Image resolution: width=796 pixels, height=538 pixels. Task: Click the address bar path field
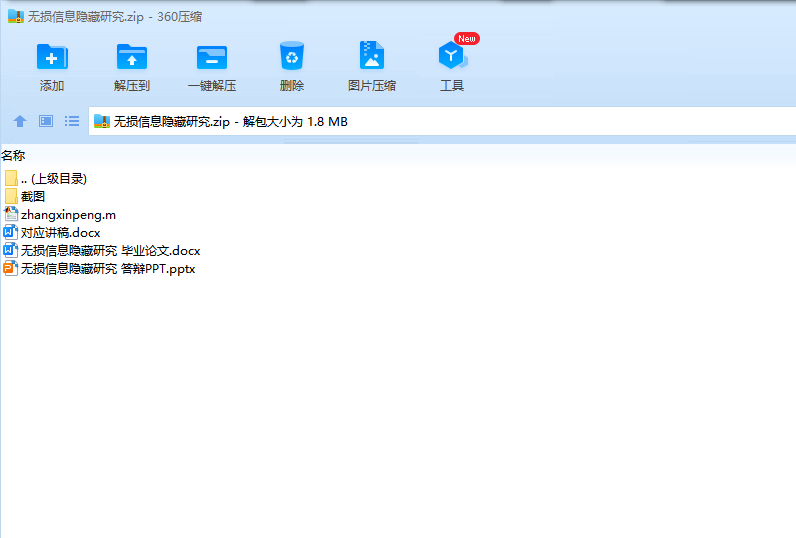tap(442, 121)
